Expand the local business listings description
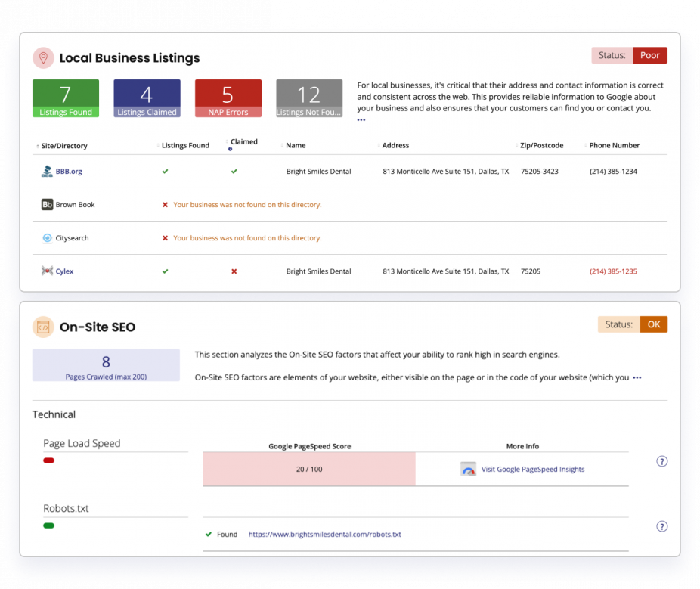The image size is (700, 589). click(361, 119)
